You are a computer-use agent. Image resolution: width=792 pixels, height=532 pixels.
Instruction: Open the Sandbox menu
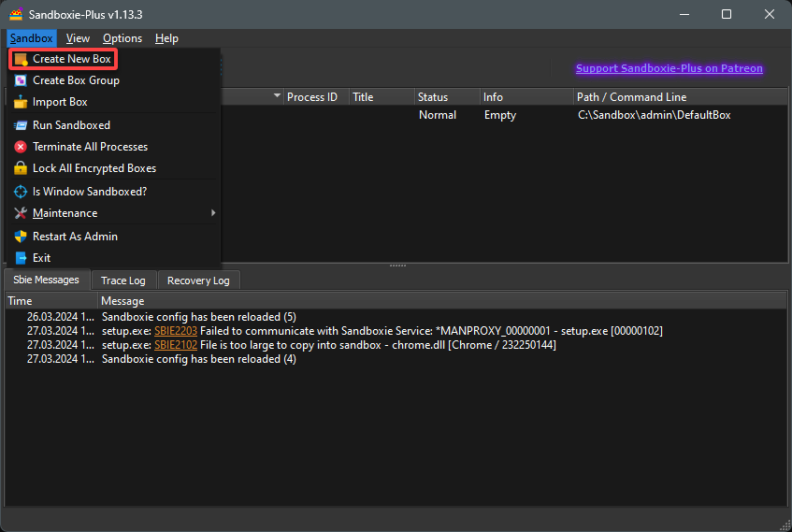point(31,38)
